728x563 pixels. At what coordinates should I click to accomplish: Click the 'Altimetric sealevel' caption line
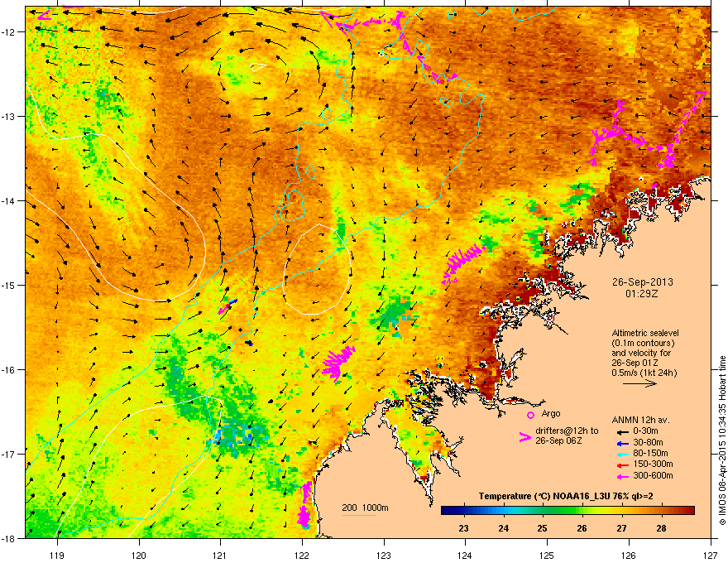[x=645, y=333]
